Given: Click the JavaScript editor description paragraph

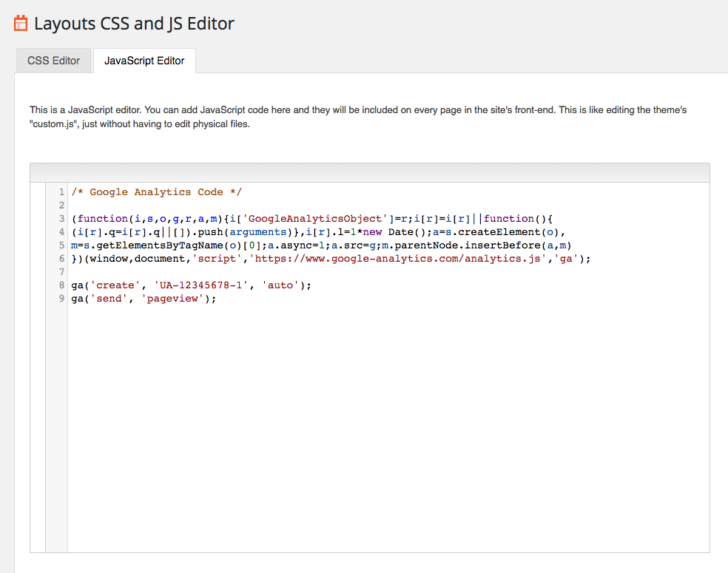Looking at the screenshot, I should (x=358, y=117).
